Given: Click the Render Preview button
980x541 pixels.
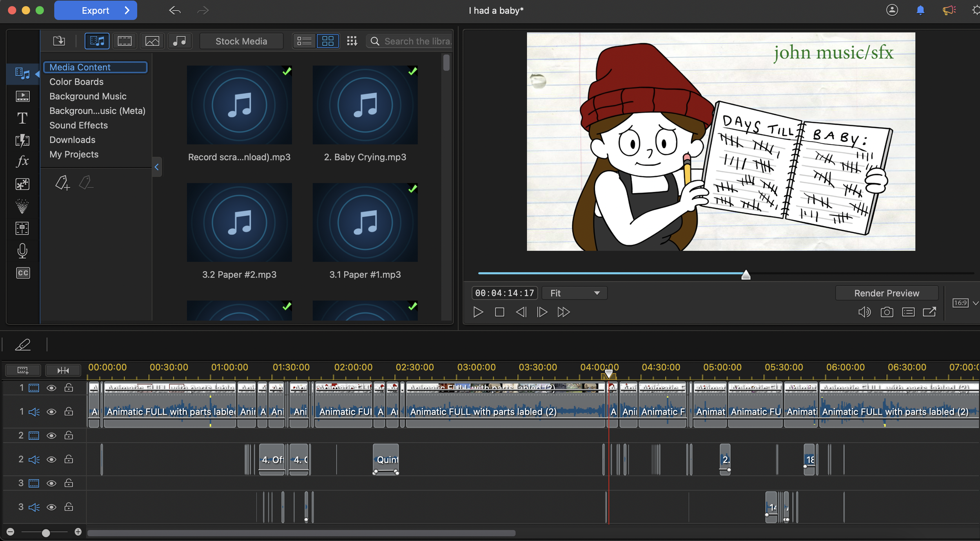Looking at the screenshot, I should (886, 293).
